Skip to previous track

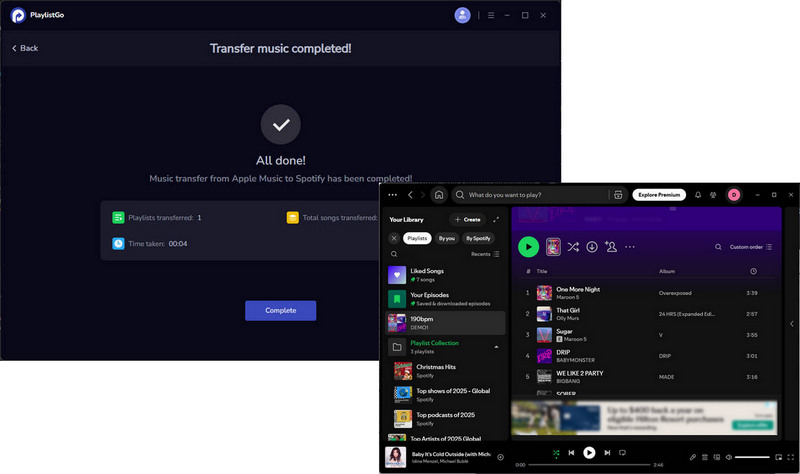pos(571,453)
